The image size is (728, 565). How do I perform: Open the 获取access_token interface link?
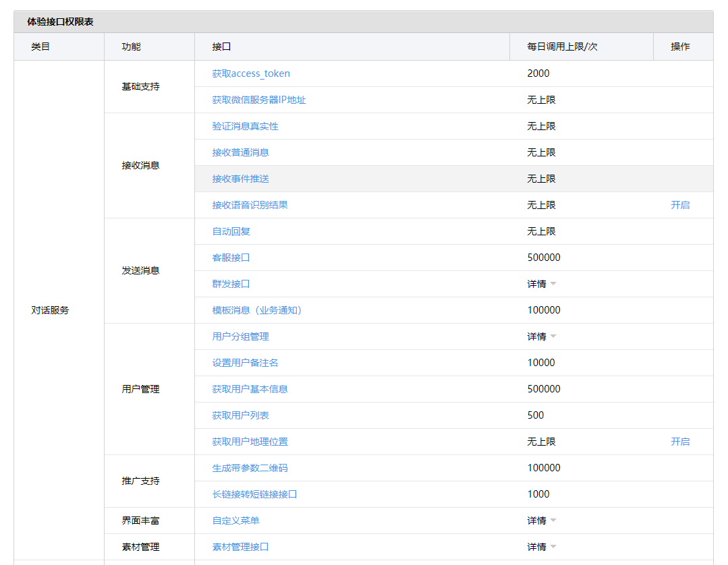coord(251,73)
